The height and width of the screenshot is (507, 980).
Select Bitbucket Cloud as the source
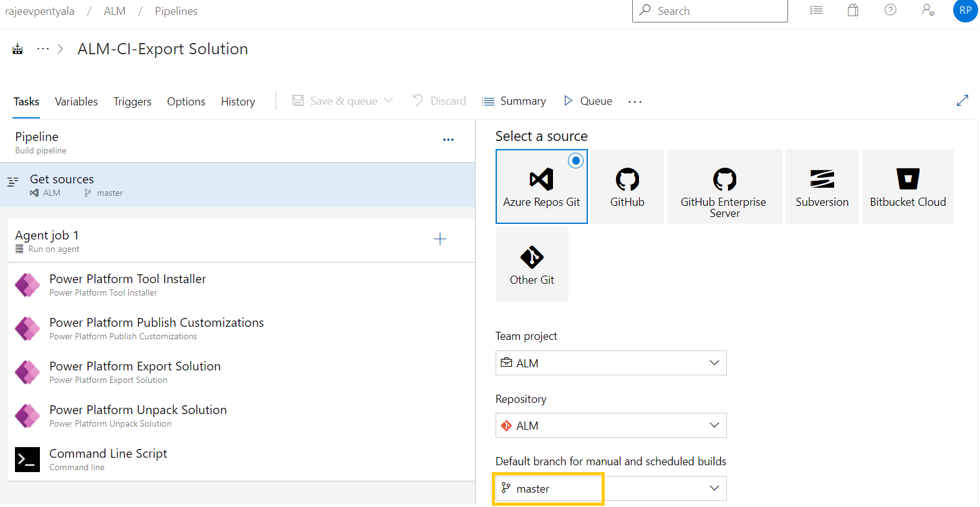pos(908,186)
